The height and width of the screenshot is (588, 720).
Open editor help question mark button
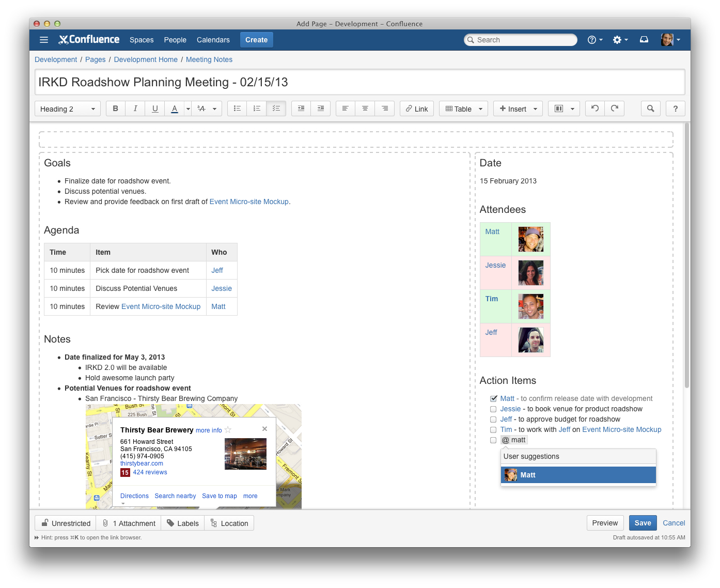(x=676, y=109)
